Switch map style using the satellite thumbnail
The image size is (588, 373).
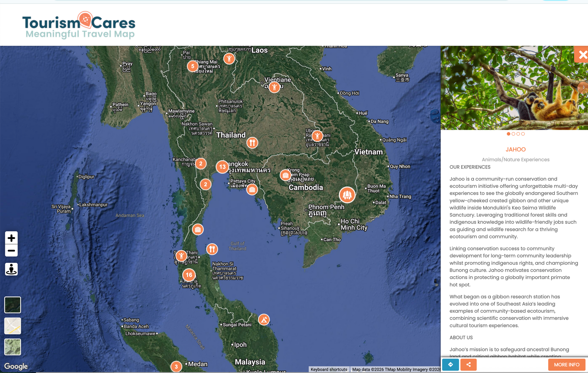pos(12,305)
